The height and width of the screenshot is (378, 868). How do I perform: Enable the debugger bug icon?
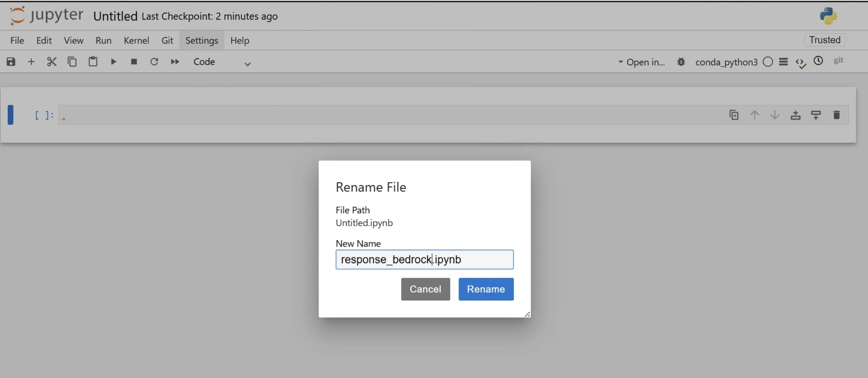pyautogui.click(x=681, y=62)
